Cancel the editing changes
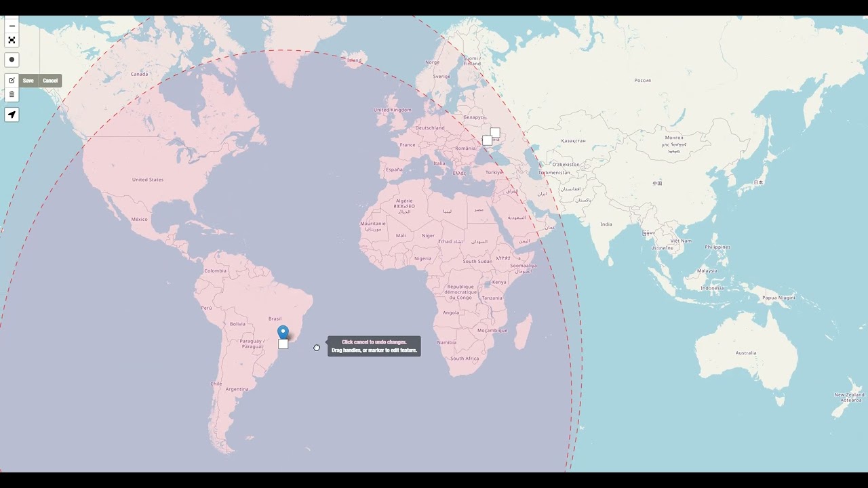 [x=50, y=81]
